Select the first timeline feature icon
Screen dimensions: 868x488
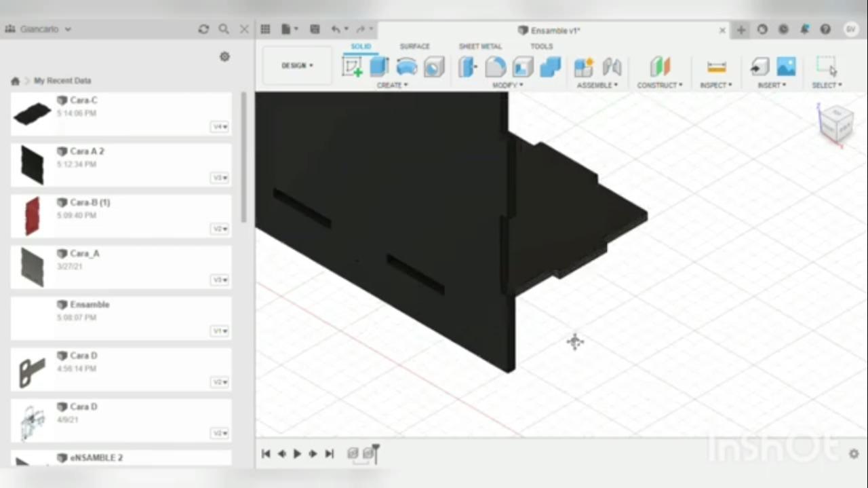(353, 453)
